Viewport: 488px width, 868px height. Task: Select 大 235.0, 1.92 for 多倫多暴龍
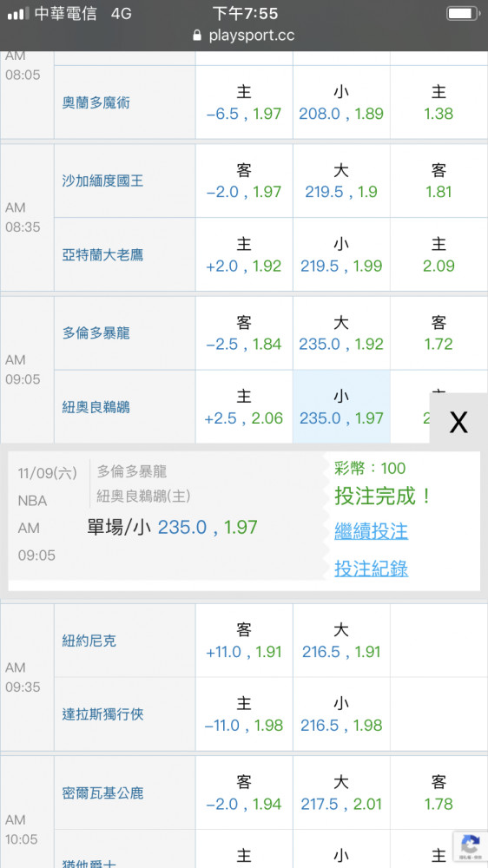click(x=341, y=333)
